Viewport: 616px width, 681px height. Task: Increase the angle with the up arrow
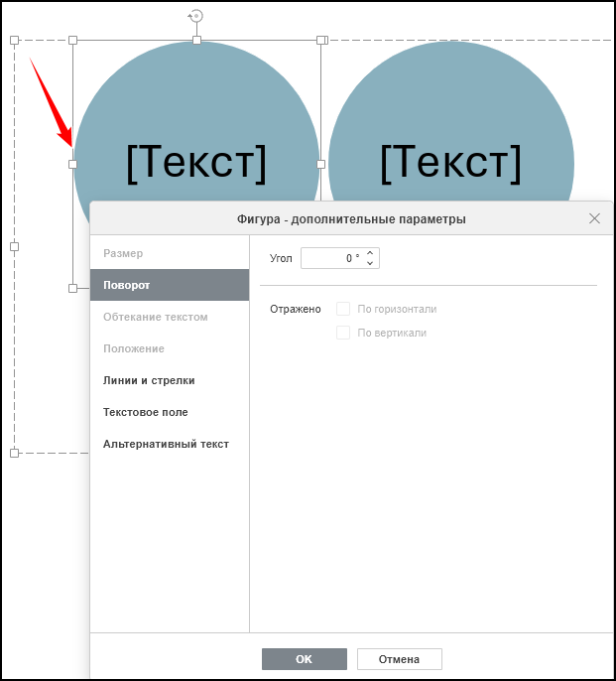point(370,253)
